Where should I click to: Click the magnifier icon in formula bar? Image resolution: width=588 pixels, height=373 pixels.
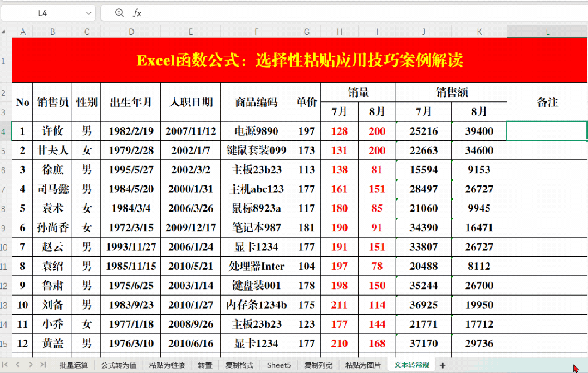click(119, 13)
